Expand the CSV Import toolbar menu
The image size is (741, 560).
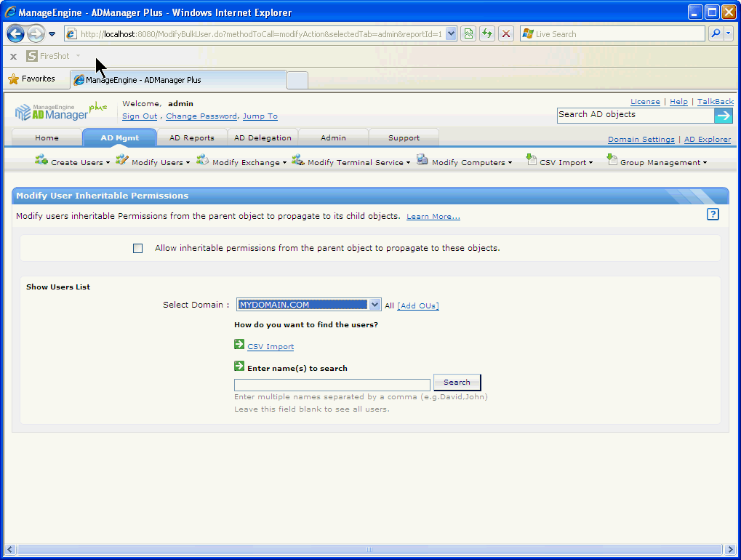coord(590,163)
